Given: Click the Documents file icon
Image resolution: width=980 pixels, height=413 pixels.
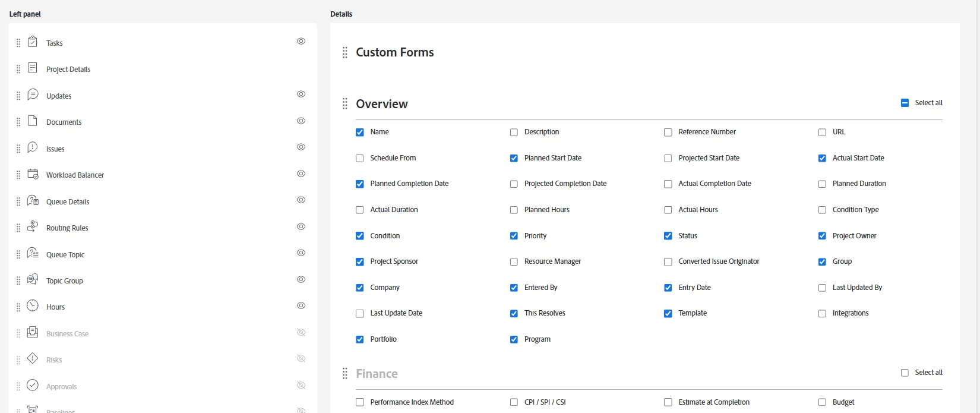Looking at the screenshot, I should coord(33,121).
